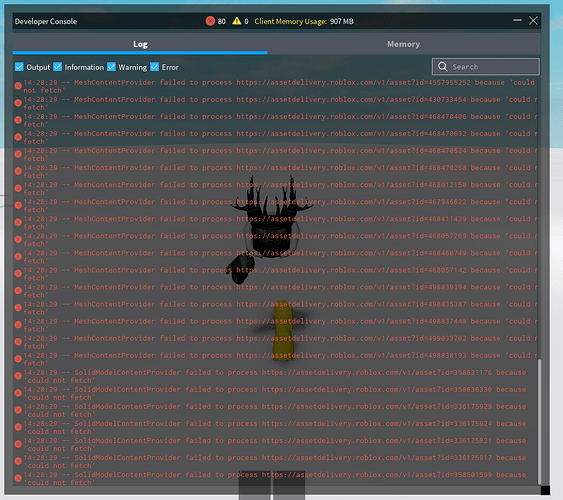The image size is (563, 500).
Task: Click error icon for asset id 430733454
Action: (x=18, y=103)
